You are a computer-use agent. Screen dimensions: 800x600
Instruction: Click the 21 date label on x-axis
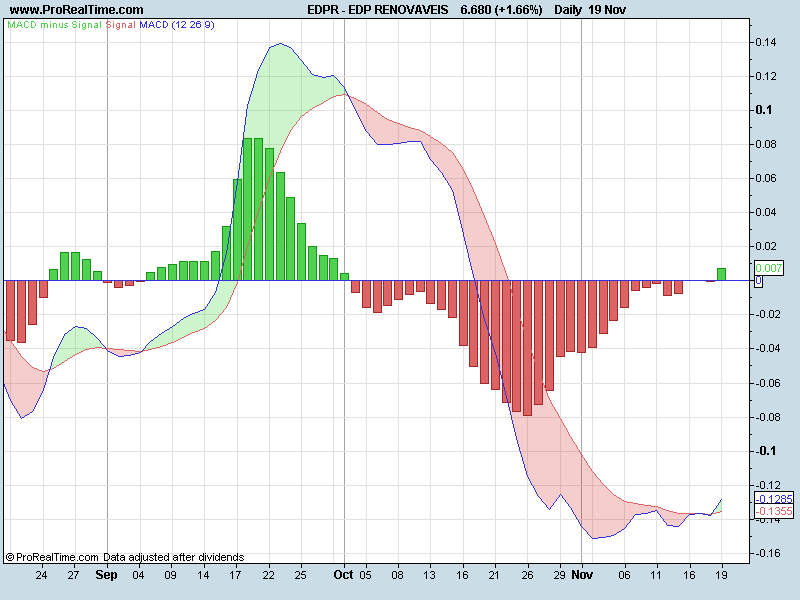coord(494,575)
